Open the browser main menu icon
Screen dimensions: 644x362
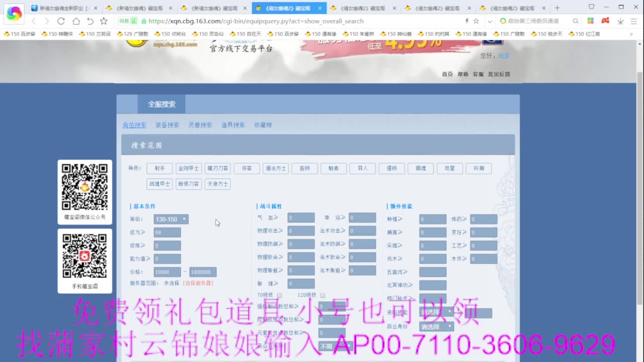(x=634, y=21)
